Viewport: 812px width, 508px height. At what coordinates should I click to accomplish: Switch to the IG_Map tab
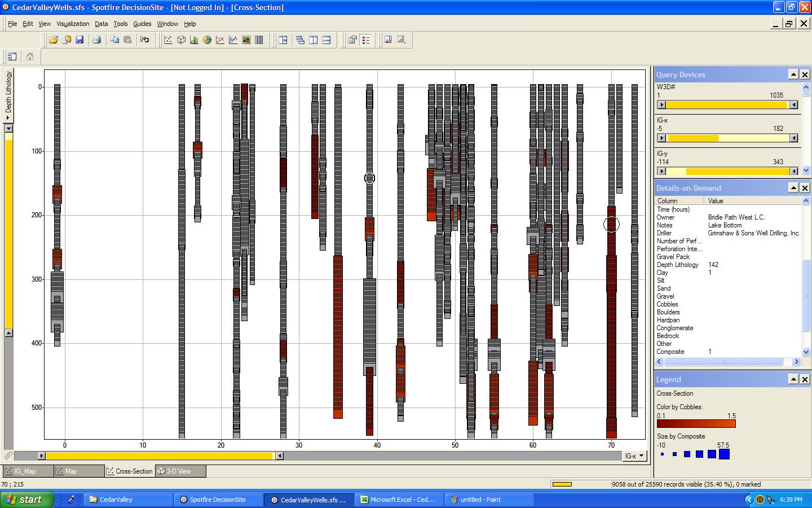[x=28, y=471]
